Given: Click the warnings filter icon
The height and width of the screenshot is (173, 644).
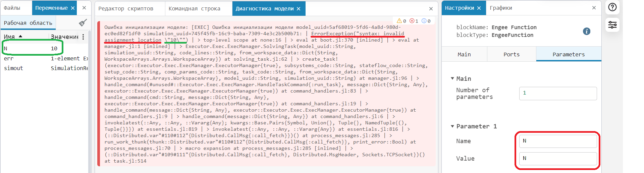Looking at the screenshot, I should pyautogui.click(x=399, y=21).
